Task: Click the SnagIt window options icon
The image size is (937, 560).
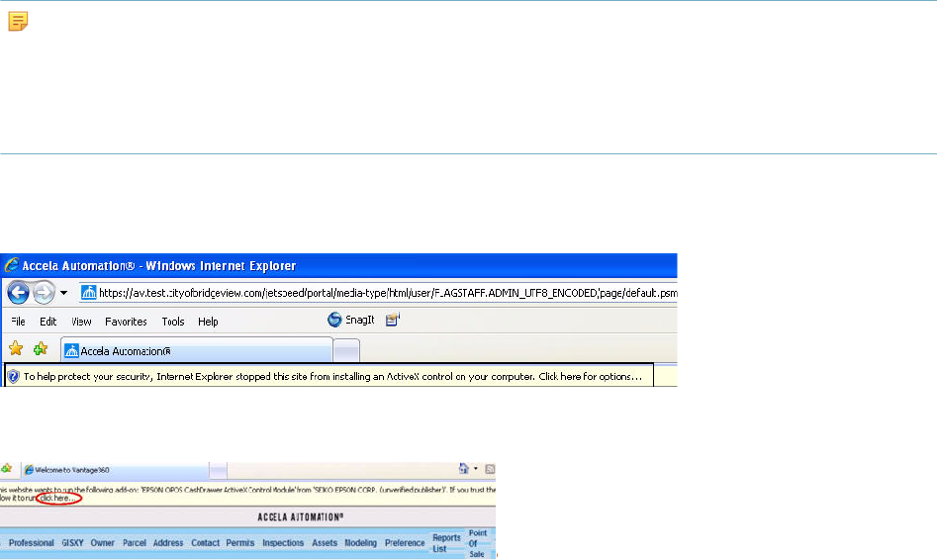Action: (x=393, y=320)
